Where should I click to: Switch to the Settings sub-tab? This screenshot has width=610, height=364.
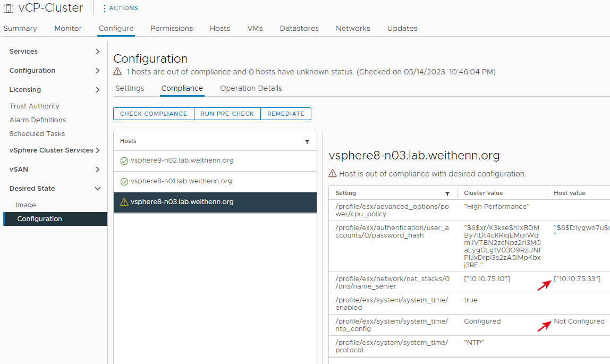tap(130, 88)
